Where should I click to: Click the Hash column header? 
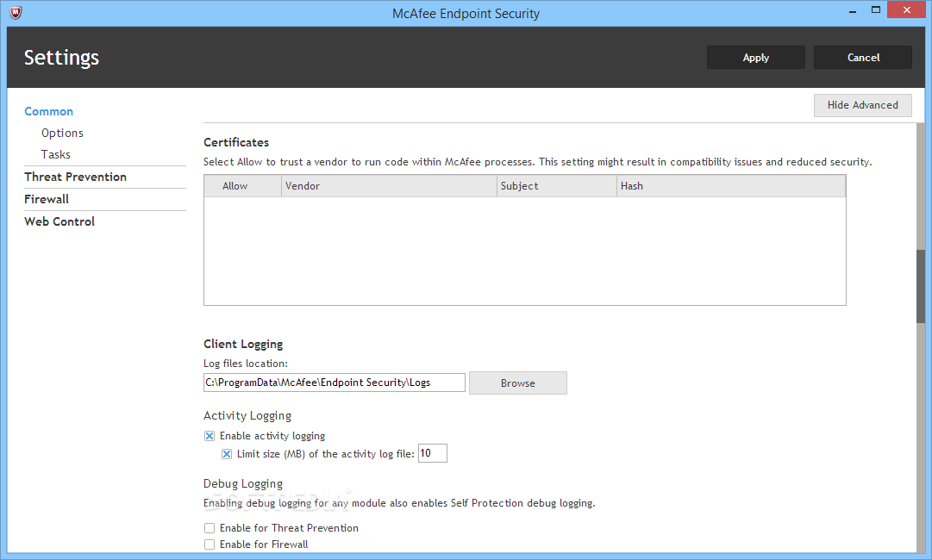(x=730, y=186)
